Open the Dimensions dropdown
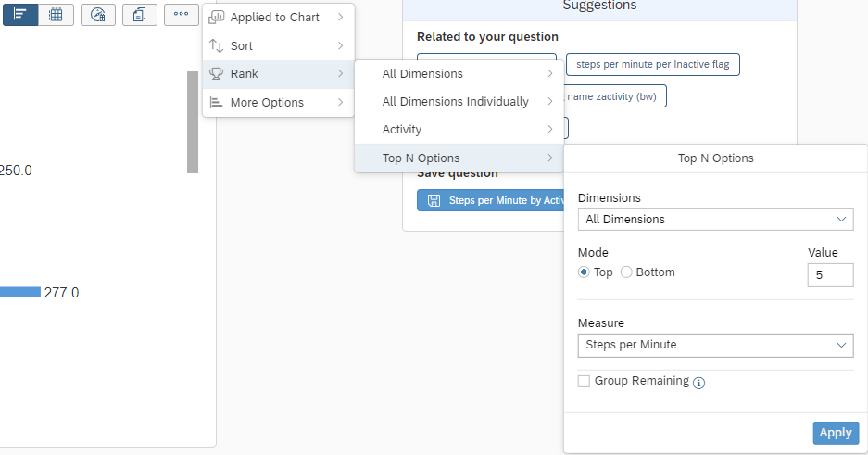The height and width of the screenshot is (455, 868). click(x=715, y=220)
